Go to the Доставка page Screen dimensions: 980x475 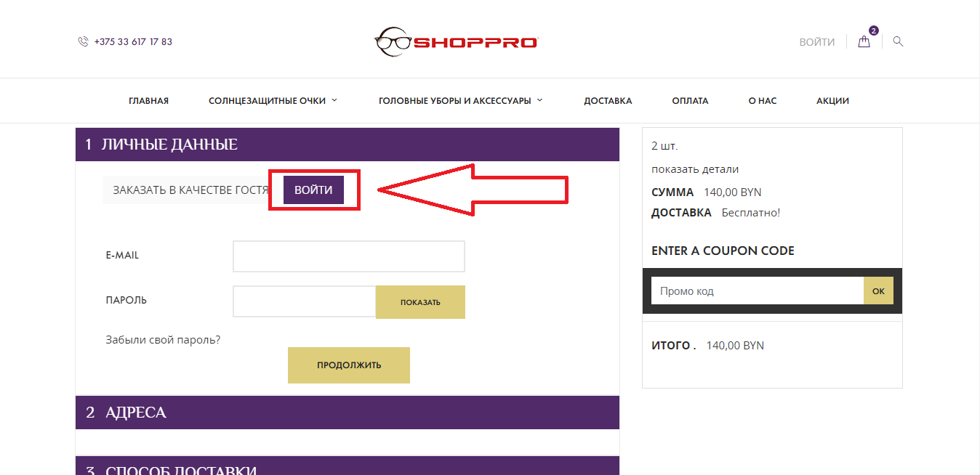(x=608, y=101)
